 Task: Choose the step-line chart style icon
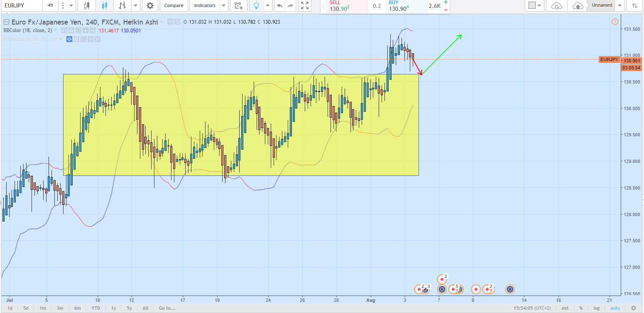pos(122,5)
